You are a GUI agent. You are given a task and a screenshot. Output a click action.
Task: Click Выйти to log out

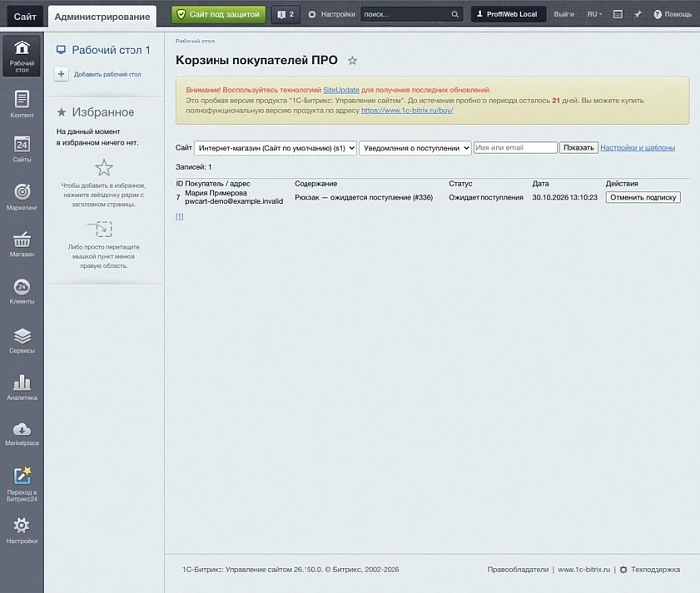pos(564,14)
